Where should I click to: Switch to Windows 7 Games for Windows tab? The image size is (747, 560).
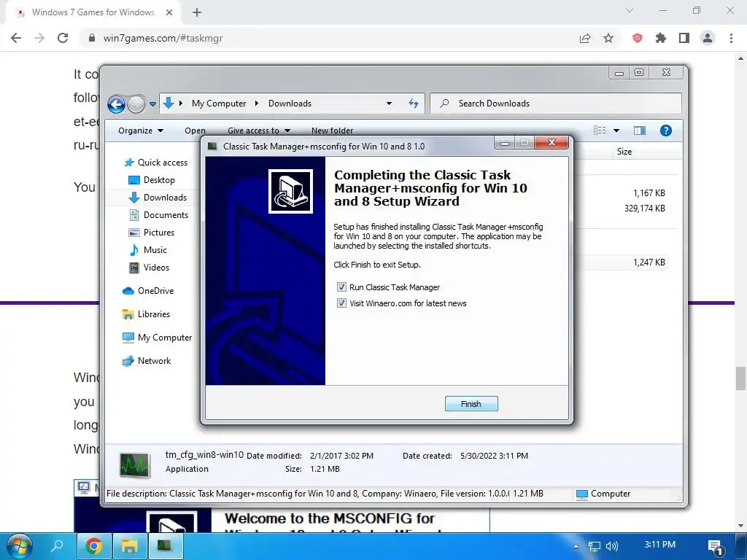[93, 12]
